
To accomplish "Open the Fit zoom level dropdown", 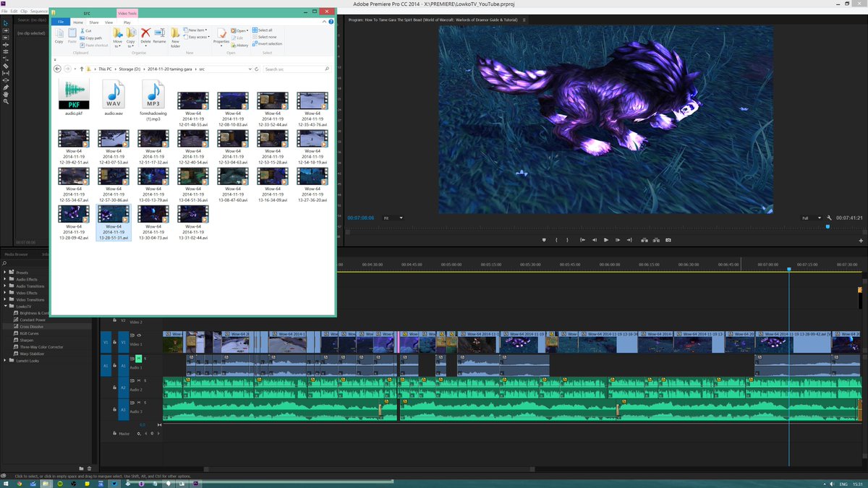I will tap(395, 218).
